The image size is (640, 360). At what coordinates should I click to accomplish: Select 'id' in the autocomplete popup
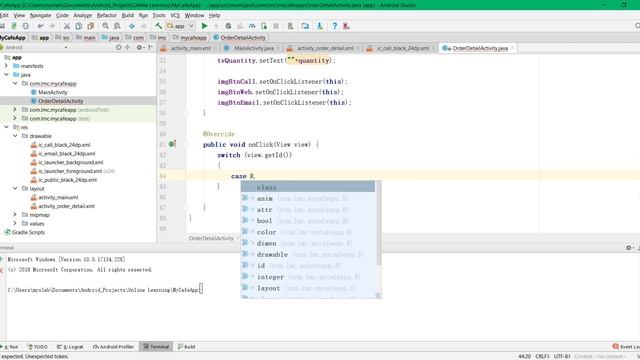point(308,266)
